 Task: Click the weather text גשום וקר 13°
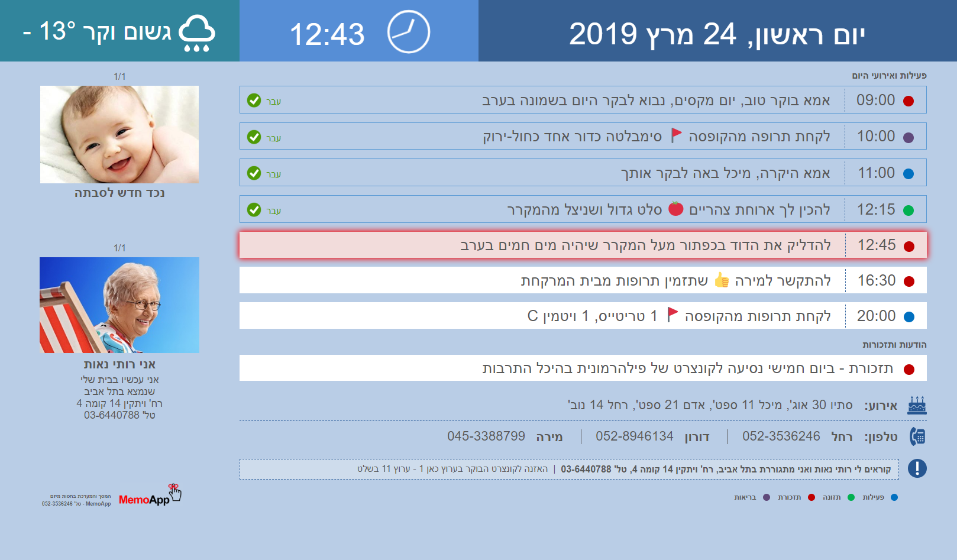pos(97,31)
